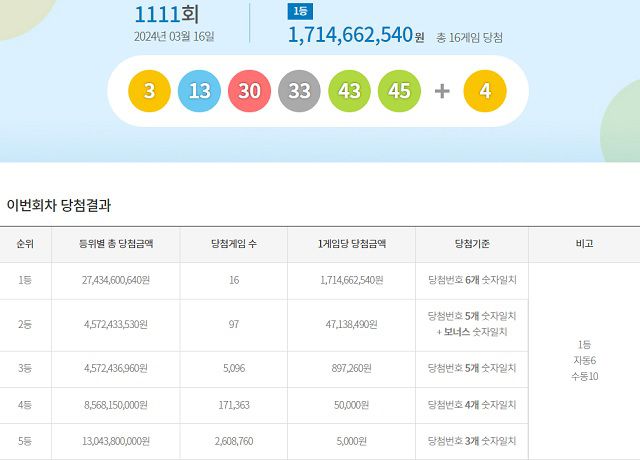Click the 2등 rank row cell
Screen dimensions: 640x460
tap(25, 325)
